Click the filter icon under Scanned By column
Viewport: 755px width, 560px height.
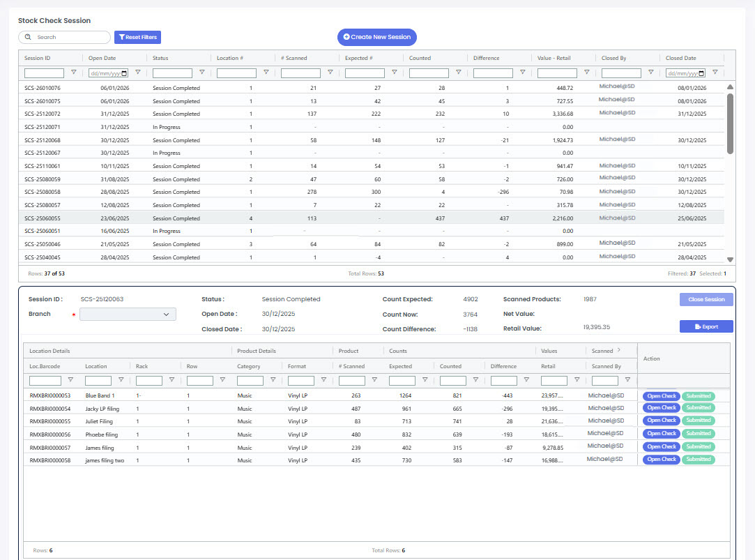[x=628, y=380]
